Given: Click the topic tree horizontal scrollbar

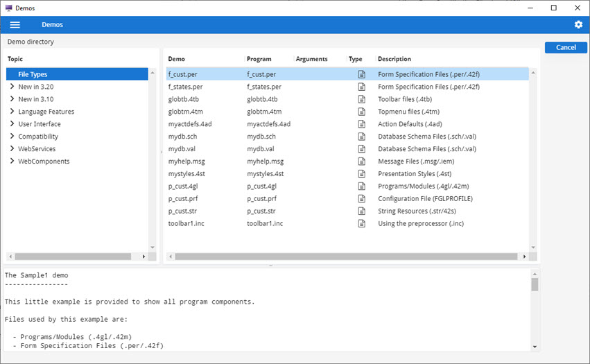Looking at the screenshot, I should (73, 257).
